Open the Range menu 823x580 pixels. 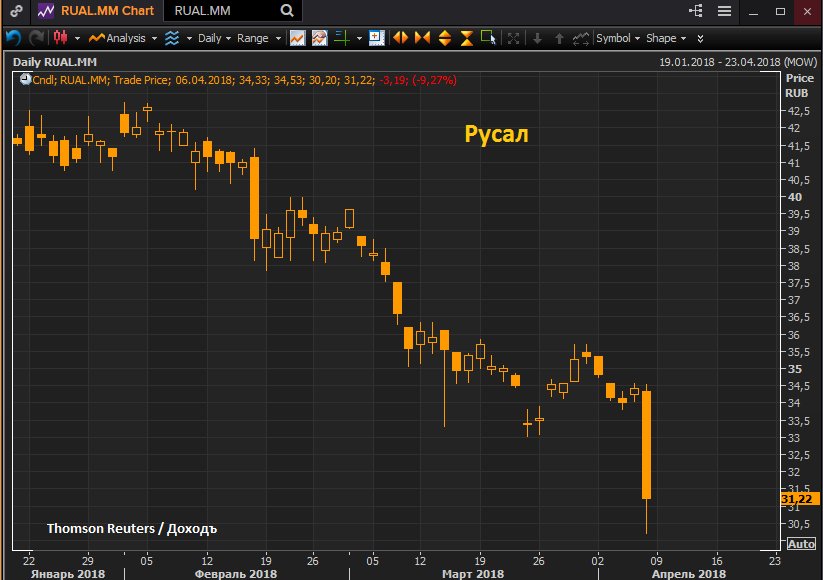click(x=252, y=38)
